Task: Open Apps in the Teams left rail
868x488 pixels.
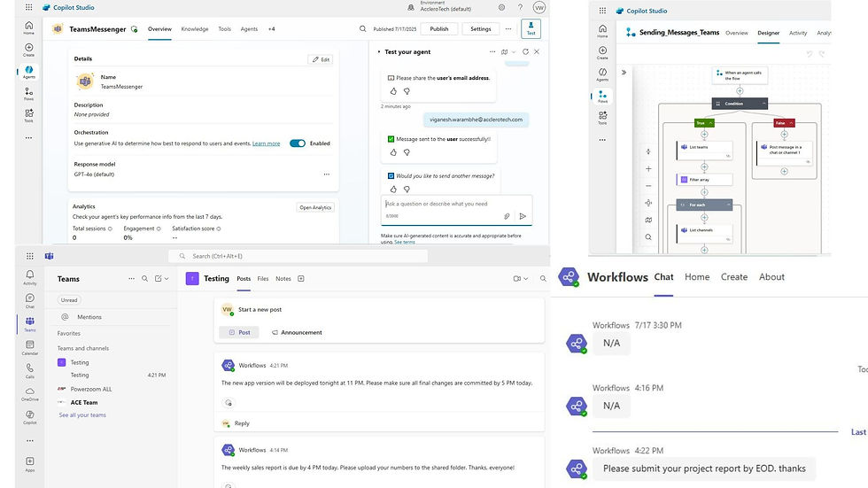Action: coord(30,464)
